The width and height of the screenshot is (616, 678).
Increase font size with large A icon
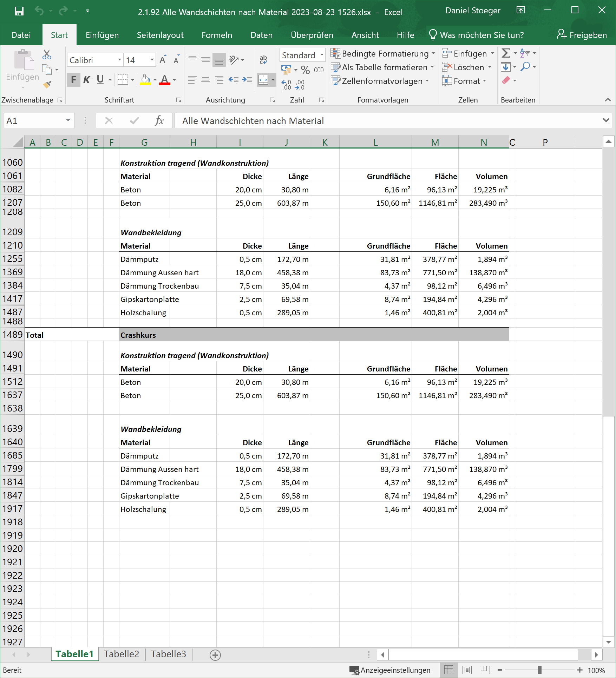[163, 59]
